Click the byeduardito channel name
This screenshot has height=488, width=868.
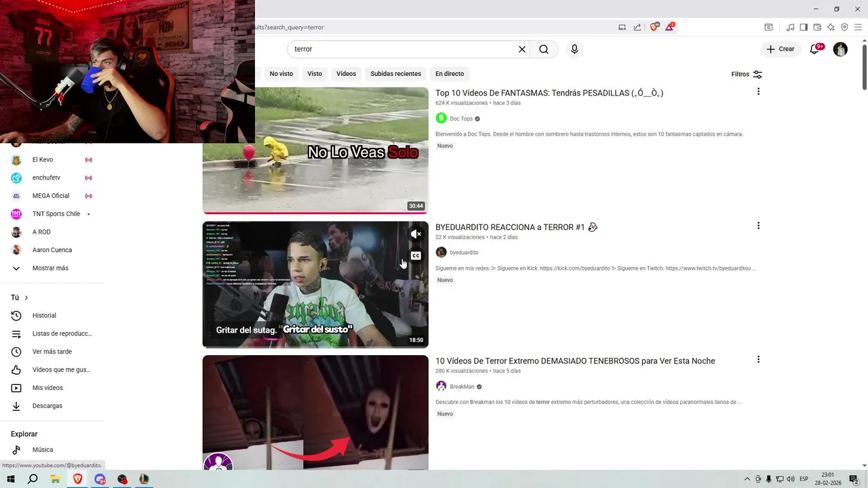tap(464, 252)
